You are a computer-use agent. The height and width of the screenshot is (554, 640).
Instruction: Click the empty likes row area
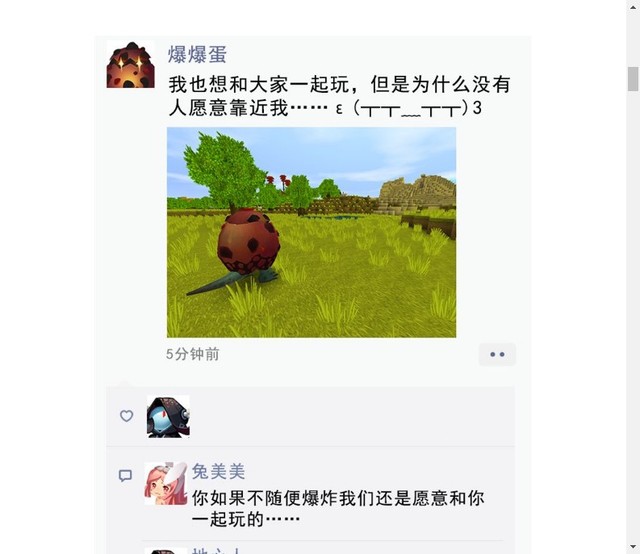[351, 416]
